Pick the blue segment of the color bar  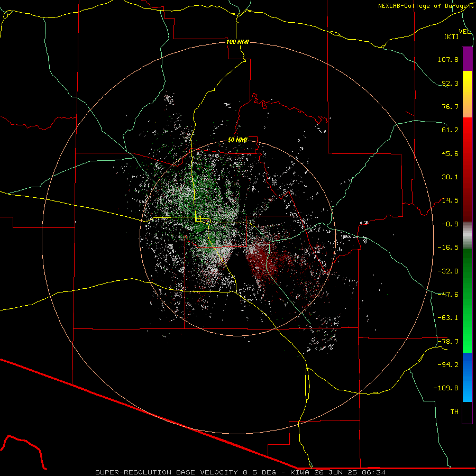tap(467, 377)
